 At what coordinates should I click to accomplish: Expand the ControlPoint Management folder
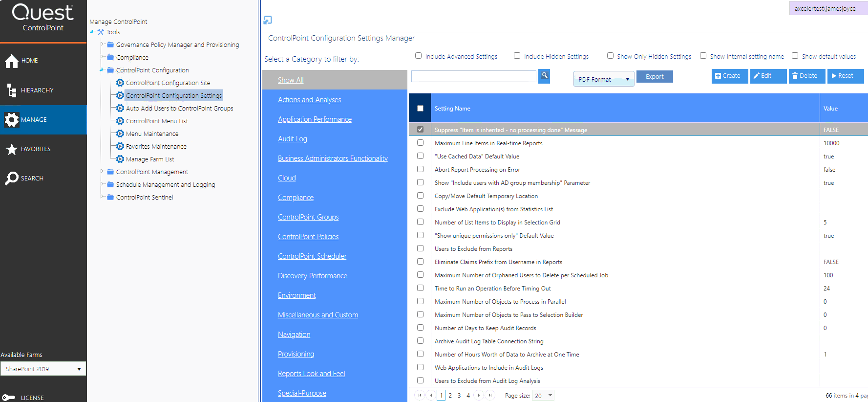click(x=102, y=172)
